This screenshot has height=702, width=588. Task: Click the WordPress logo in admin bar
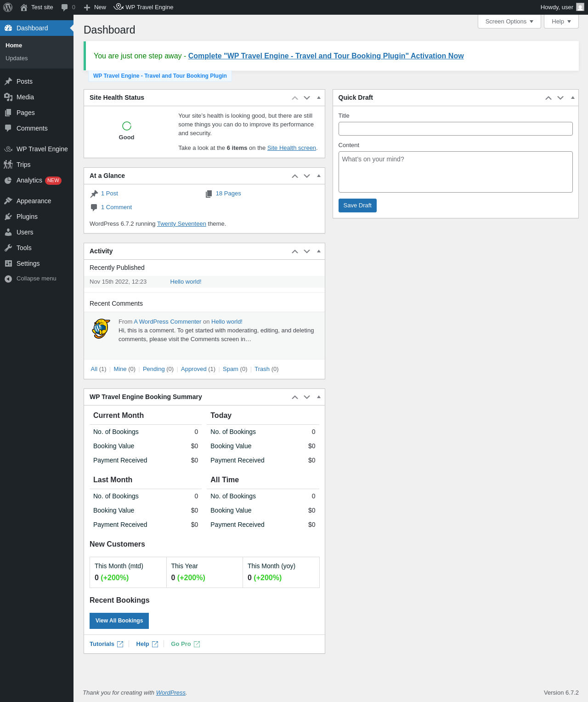click(x=8, y=7)
